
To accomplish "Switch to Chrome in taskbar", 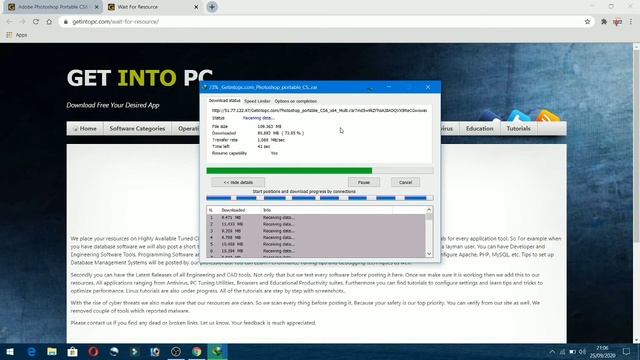I will click(197, 351).
